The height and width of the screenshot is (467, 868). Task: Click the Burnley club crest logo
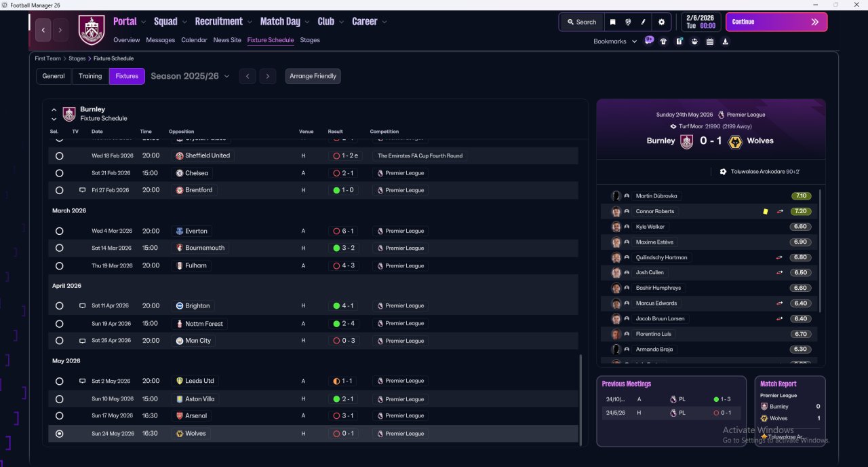point(92,30)
